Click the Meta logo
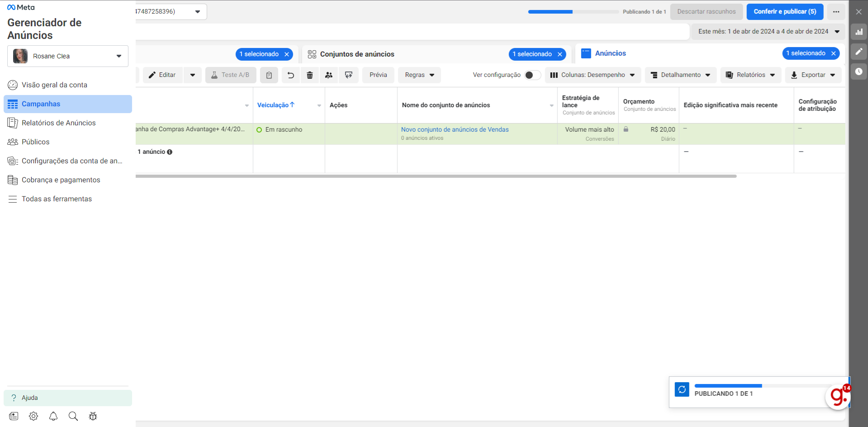Screen dimensions: 868x427 pos(21,7)
